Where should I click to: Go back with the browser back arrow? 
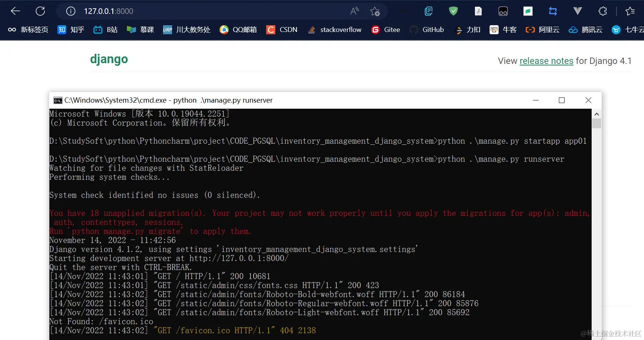[x=15, y=11]
